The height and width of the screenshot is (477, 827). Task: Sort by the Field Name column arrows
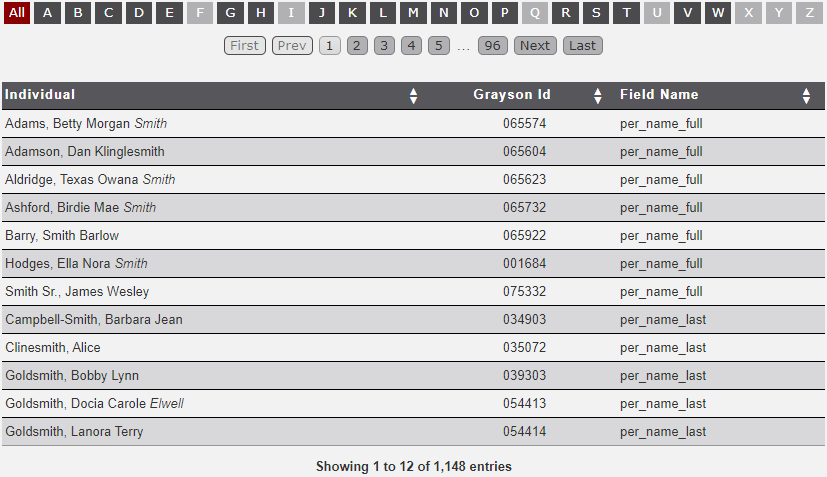[x=806, y=96]
